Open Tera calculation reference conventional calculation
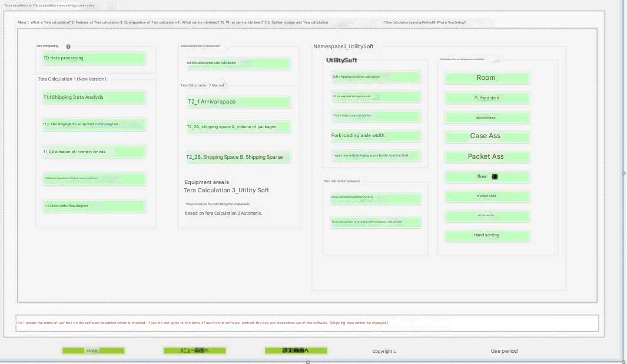 click(376, 222)
